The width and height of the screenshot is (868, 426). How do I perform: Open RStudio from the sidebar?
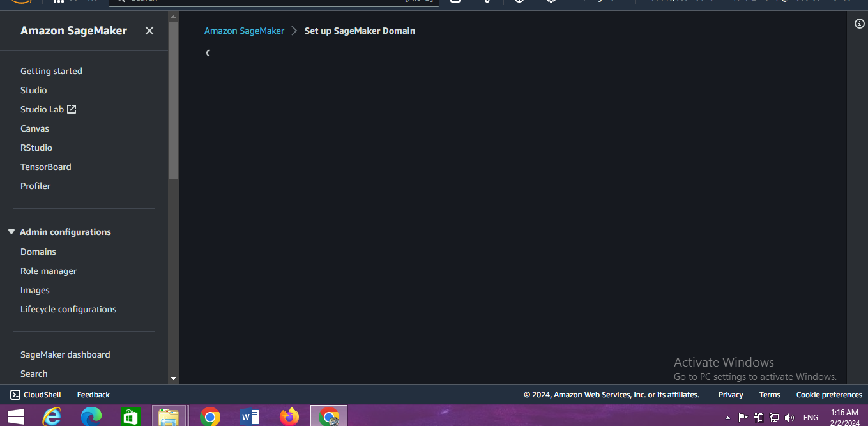[36, 148]
